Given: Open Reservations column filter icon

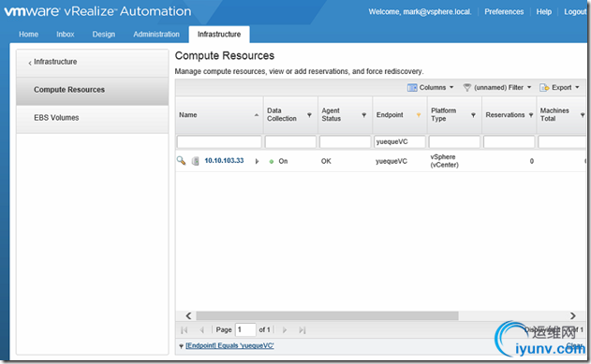Looking at the screenshot, I should pos(531,115).
